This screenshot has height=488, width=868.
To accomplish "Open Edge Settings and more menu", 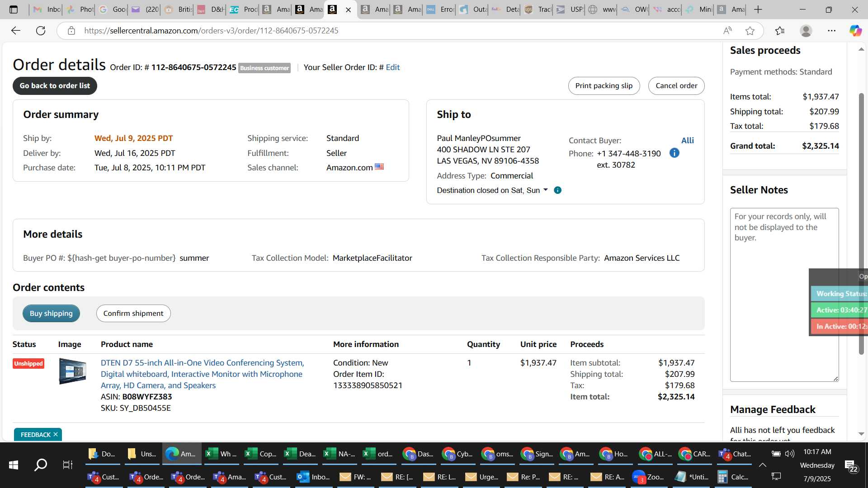I will (832, 31).
